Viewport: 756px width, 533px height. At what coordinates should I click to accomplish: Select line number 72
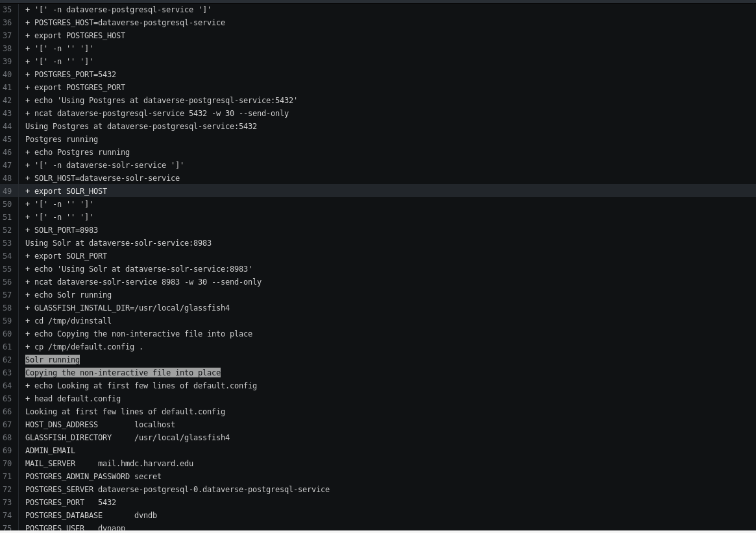click(x=6, y=490)
